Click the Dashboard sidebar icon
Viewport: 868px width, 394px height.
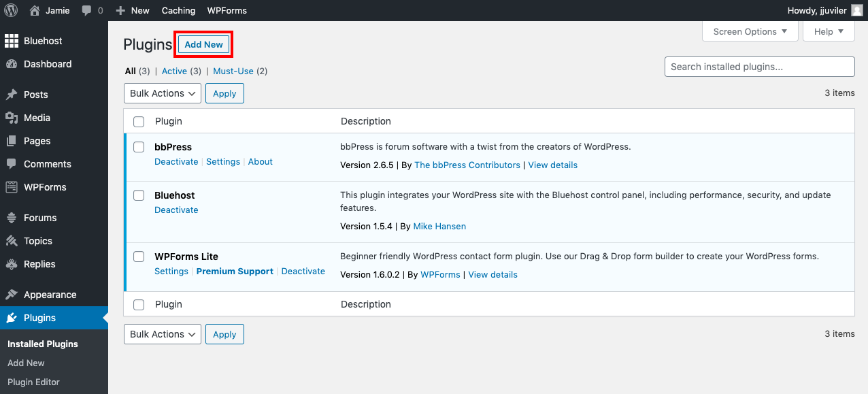tap(12, 64)
